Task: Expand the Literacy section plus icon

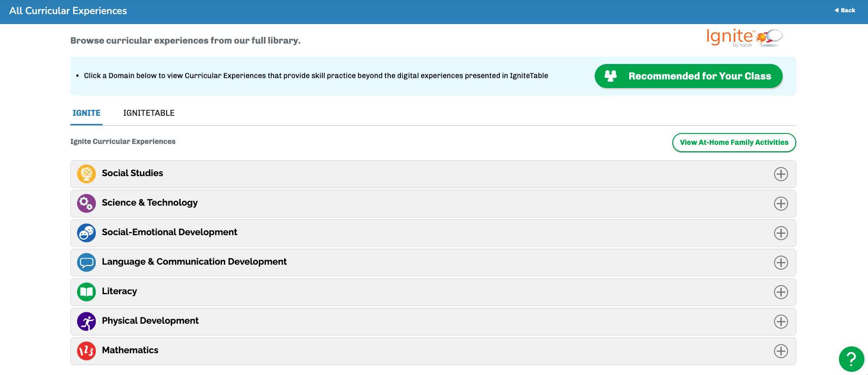Action: 781,292
